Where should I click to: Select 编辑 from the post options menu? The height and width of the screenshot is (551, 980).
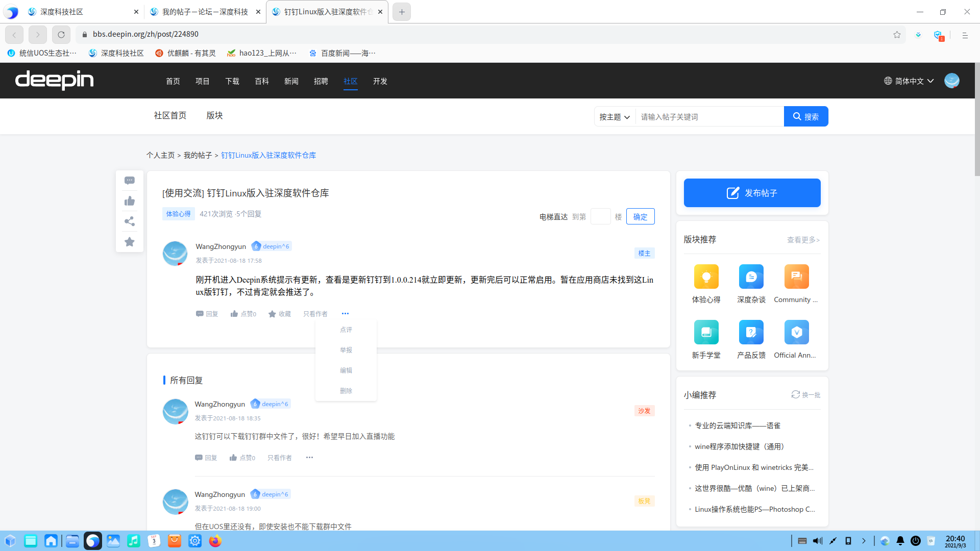(346, 370)
